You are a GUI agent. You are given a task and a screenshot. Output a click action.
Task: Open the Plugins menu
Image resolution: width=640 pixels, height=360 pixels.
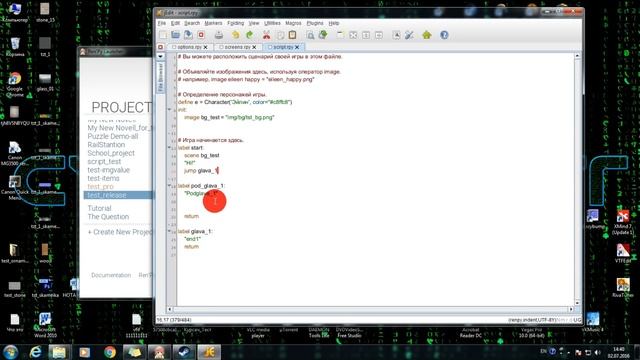[x=315, y=23]
